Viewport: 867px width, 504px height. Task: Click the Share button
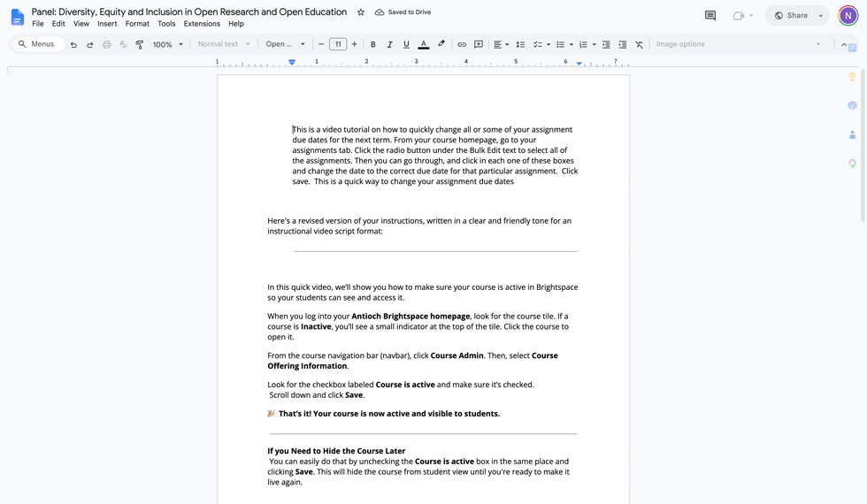[791, 16]
